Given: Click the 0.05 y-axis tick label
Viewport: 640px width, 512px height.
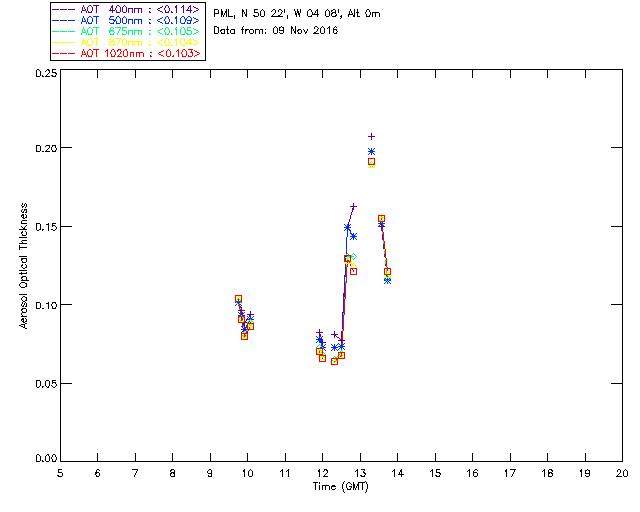Looking at the screenshot, I should pos(46,384).
